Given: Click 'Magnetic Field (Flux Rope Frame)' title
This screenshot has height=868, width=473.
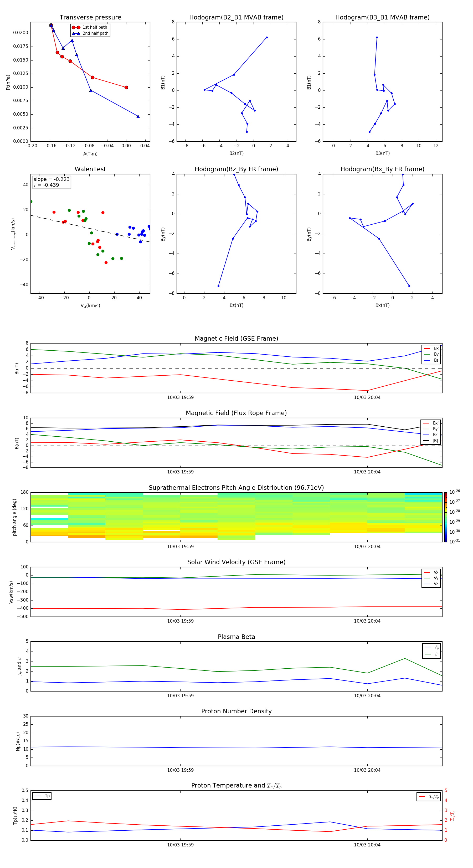Looking at the screenshot, I should tap(236, 413).
